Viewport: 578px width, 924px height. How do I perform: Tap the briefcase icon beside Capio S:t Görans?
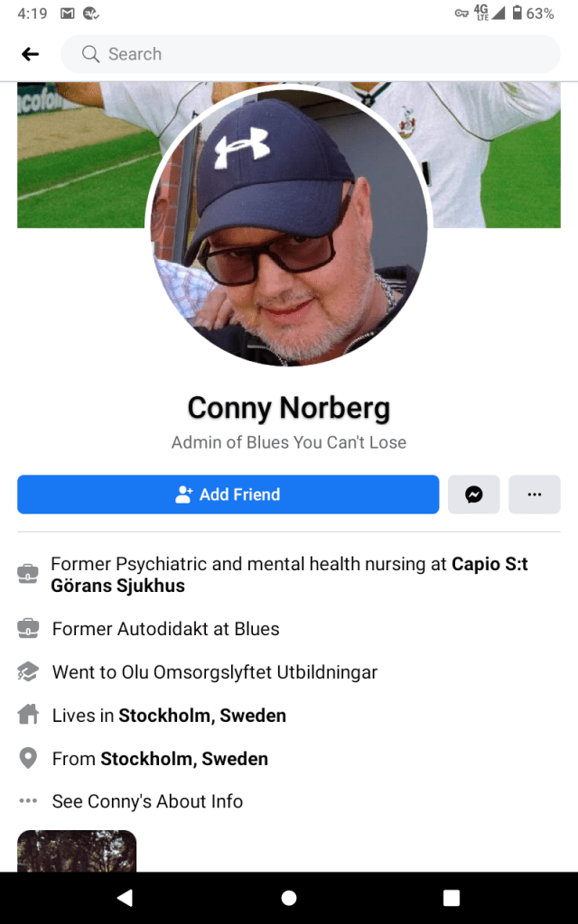point(28,573)
